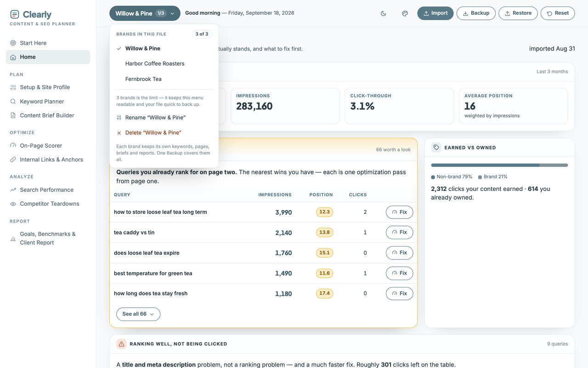Select Harbor Coffee Roasters brand
588x368 pixels.
pos(164,63)
